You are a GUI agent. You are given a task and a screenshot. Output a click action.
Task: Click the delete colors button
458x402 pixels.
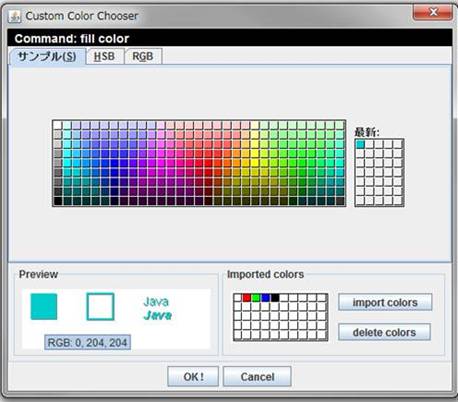pos(384,332)
